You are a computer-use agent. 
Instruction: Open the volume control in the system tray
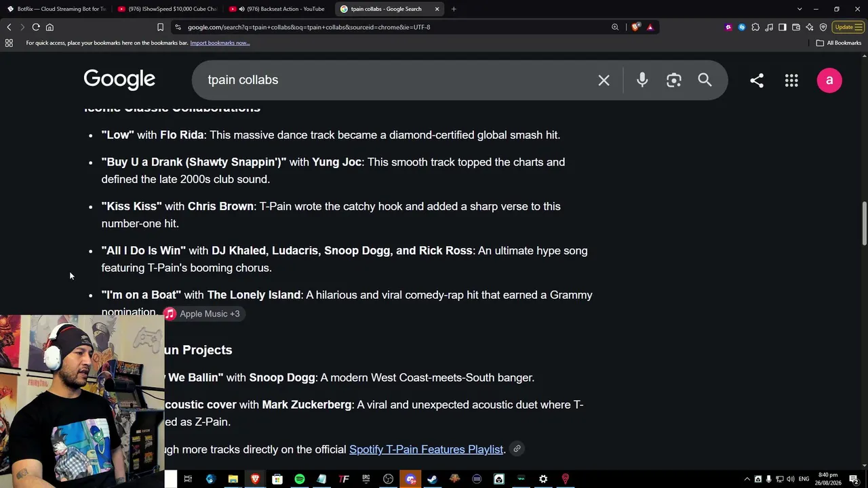pos(791,479)
